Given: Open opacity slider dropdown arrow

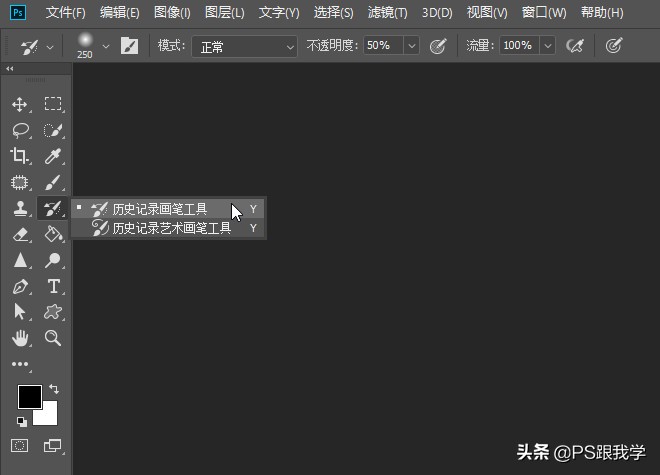Looking at the screenshot, I should (x=412, y=45).
